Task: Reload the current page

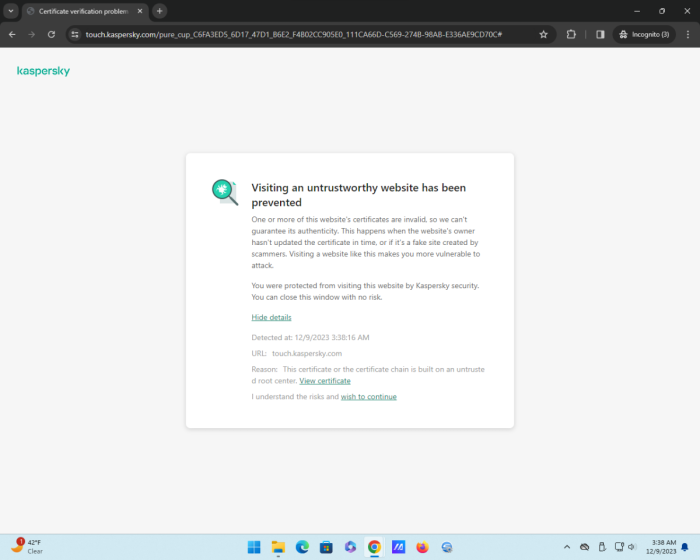Action: tap(51, 34)
